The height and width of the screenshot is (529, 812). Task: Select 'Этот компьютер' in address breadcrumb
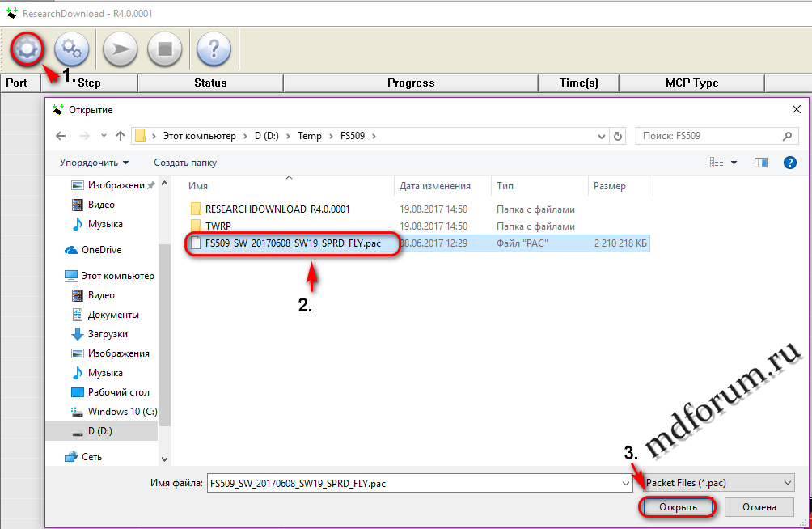pyautogui.click(x=200, y=136)
